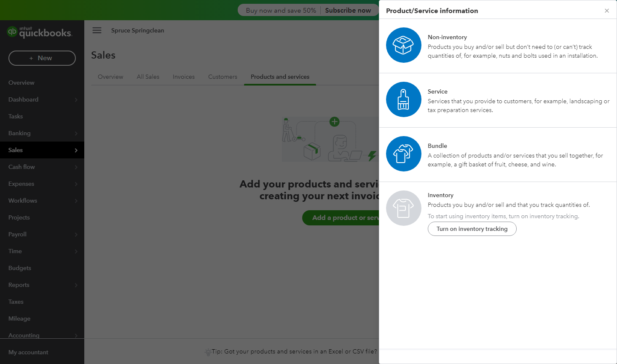The width and height of the screenshot is (617, 364).
Task: Pick the Bundle shirts icon
Action: (x=403, y=154)
